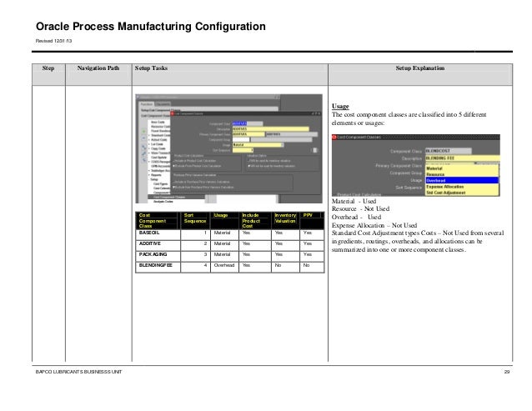
Task: Click the Expand All icon in Navigator sidebar
Action: point(144,153)
